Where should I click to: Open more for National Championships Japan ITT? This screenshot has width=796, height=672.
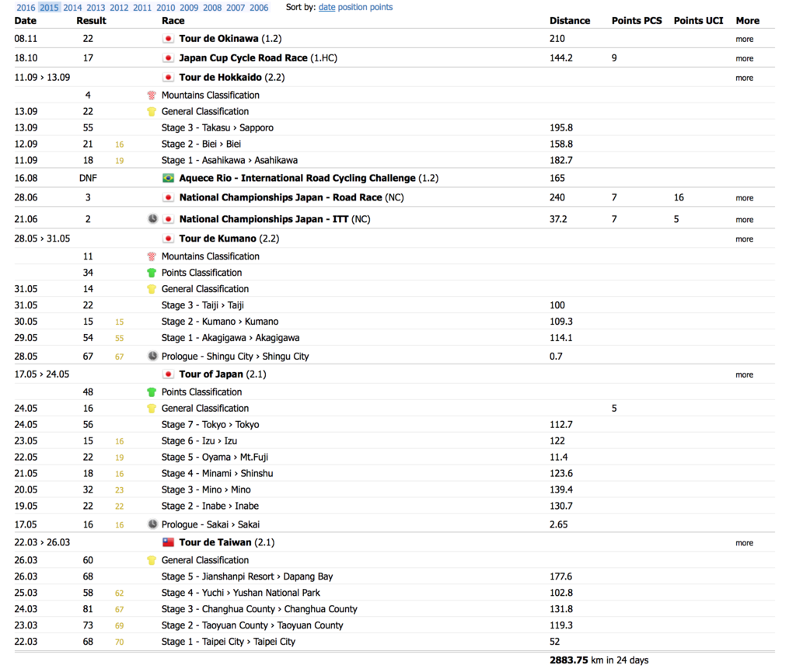click(744, 220)
